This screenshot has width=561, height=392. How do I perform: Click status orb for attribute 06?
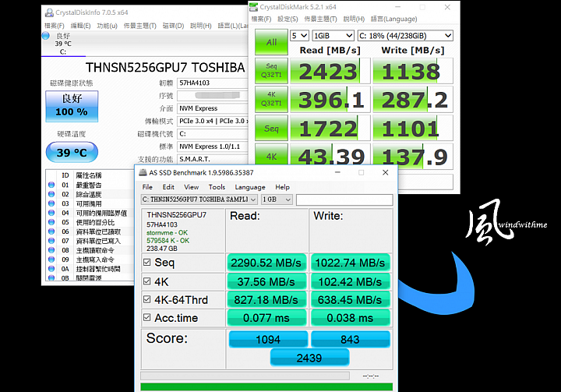pos(51,231)
